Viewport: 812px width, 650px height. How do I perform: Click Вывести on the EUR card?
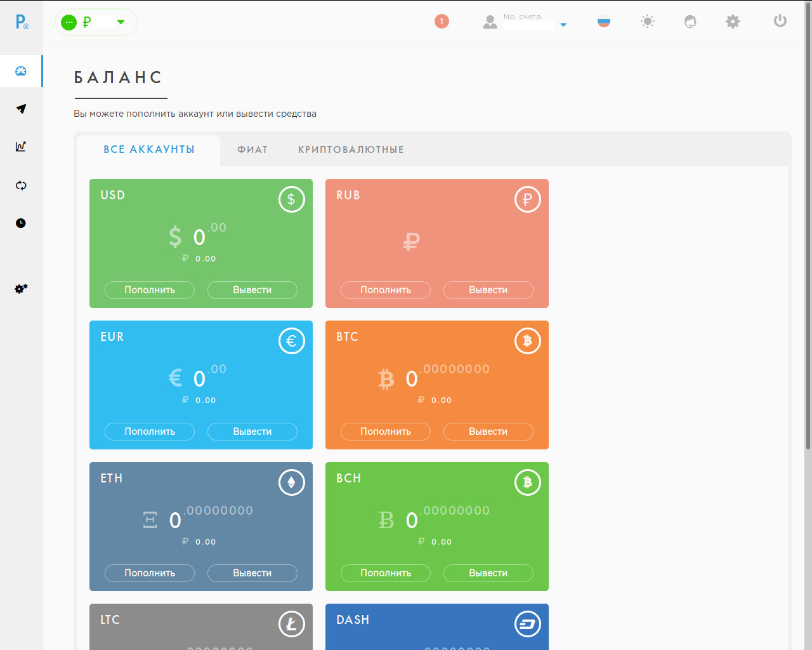[x=252, y=432]
